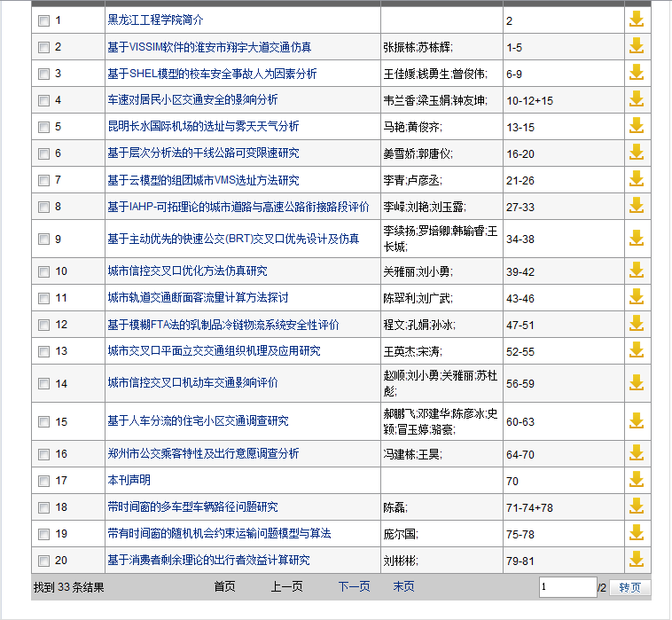Download row 15 article, pages 60-63
Screen dimensions: 672x620
637,420
